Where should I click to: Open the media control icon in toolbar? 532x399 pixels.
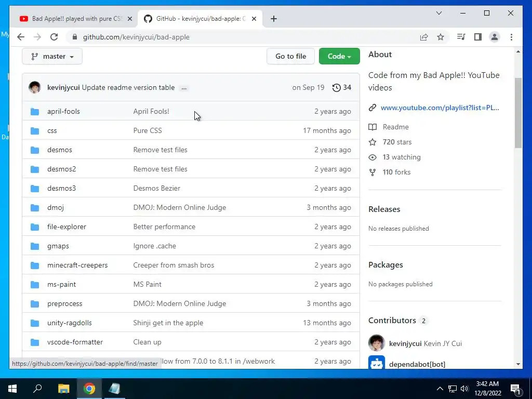click(x=461, y=37)
